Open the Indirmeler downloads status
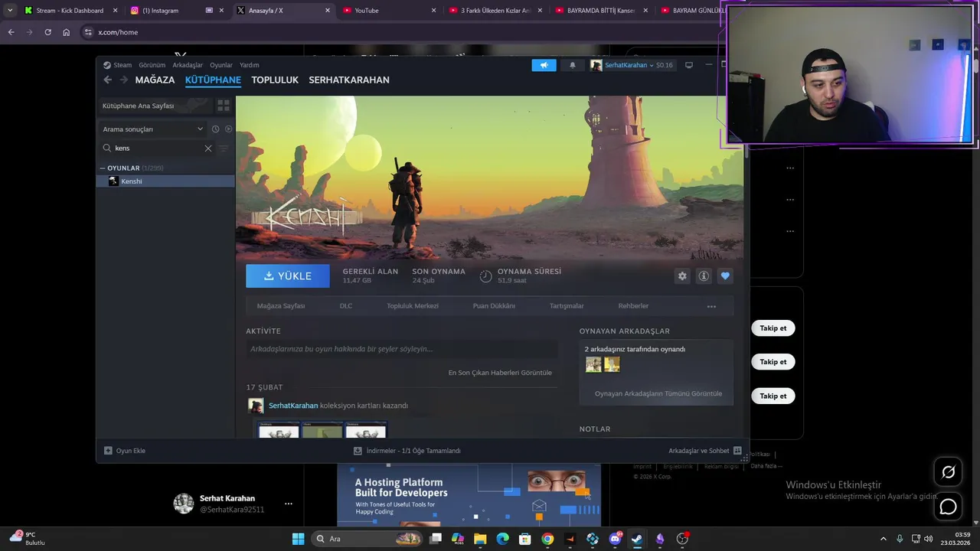 tap(407, 451)
